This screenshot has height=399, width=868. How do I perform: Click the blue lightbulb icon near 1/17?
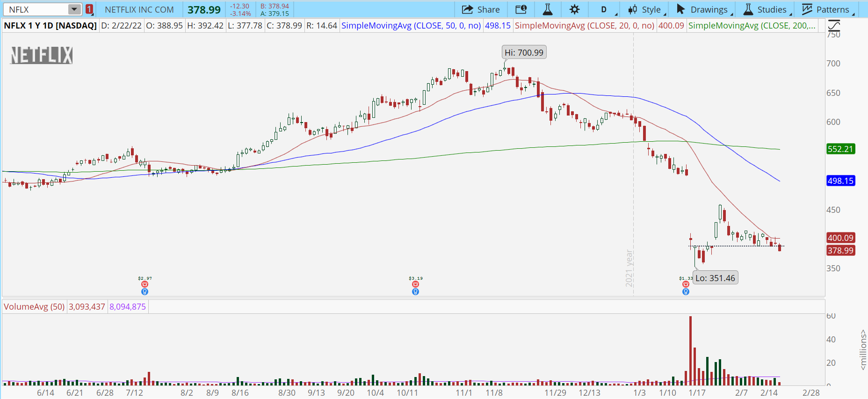tap(686, 292)
